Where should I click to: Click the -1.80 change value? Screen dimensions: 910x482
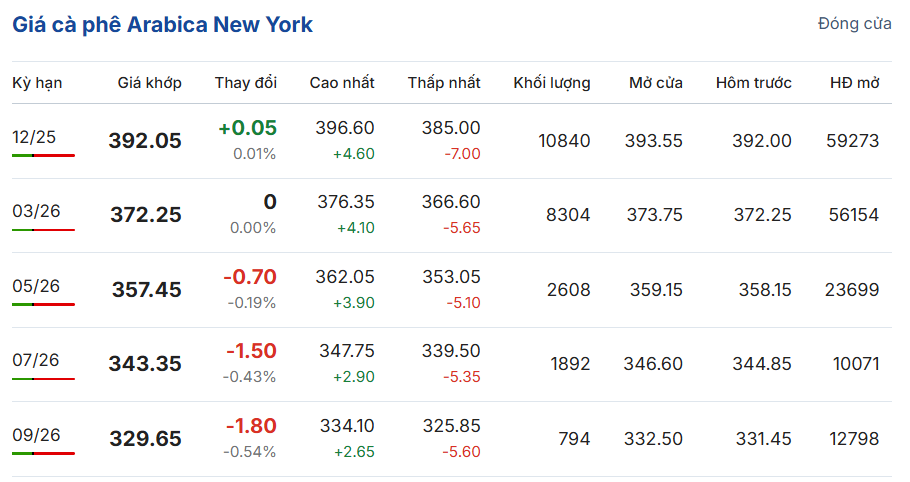(x=251, y=426)
